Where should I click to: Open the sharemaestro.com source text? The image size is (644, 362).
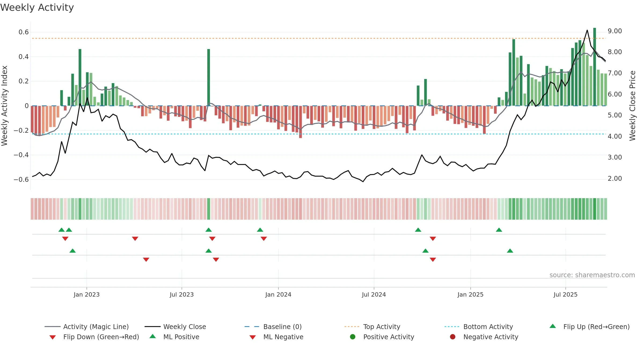click(x=592, y=275)
